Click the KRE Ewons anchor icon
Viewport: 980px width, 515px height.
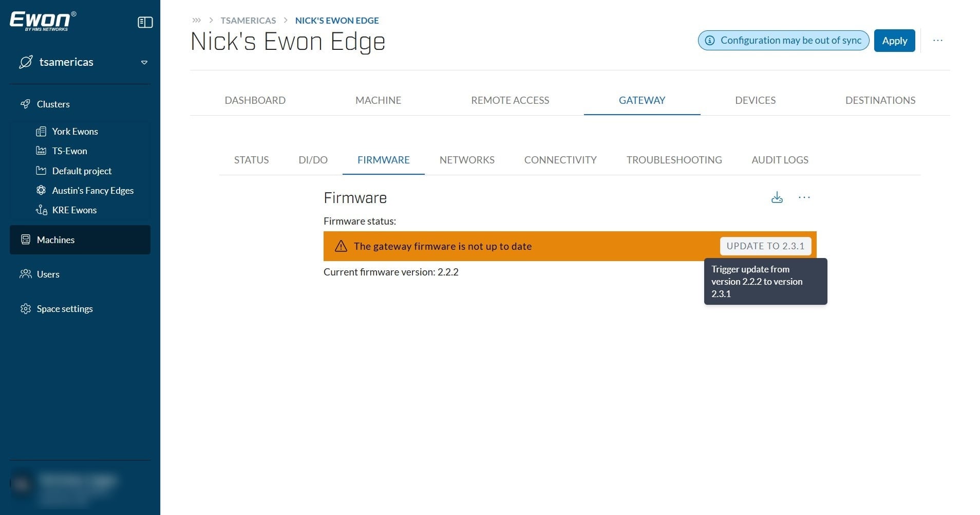[41, 210]
